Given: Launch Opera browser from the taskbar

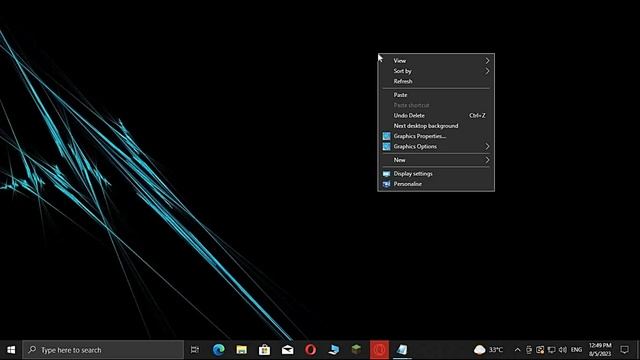Looking at the screenshot, I should tap(311, 350).
